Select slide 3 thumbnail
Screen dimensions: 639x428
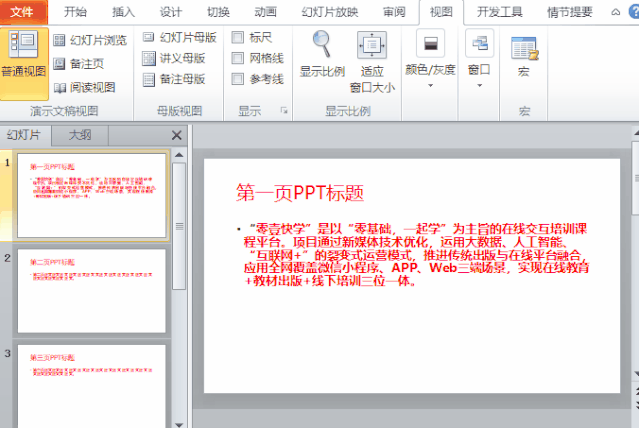click(92, 386)
